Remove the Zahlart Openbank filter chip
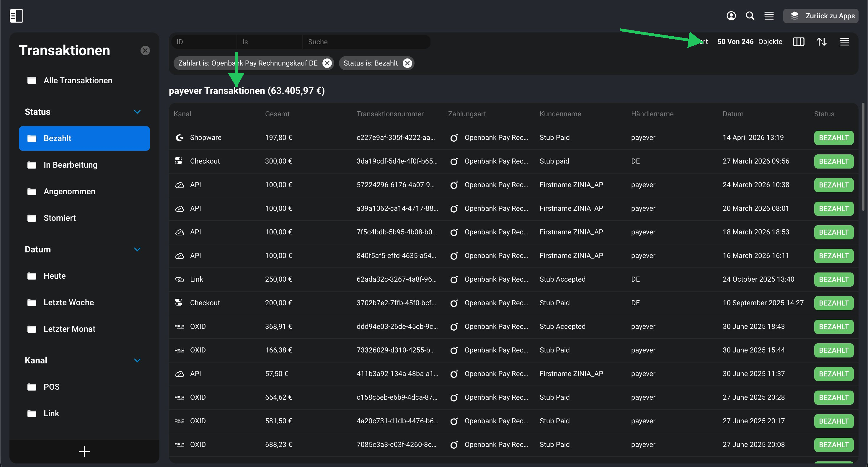The image size is (868, 467). click(x=327, y=63)
